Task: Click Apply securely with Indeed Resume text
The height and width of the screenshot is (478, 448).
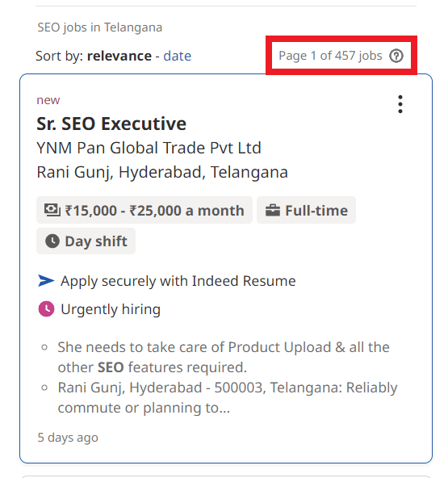Action: coord(178,281)
